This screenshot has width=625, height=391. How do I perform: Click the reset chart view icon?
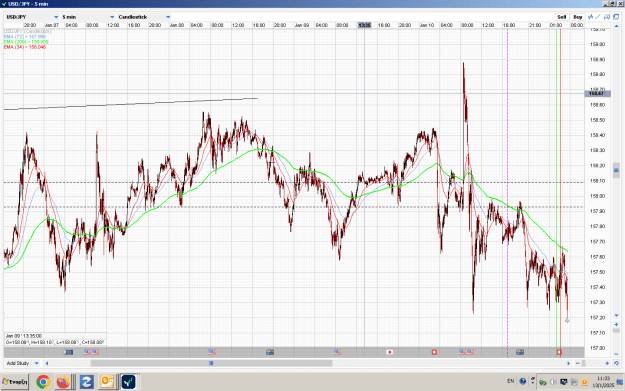(616, 363)
